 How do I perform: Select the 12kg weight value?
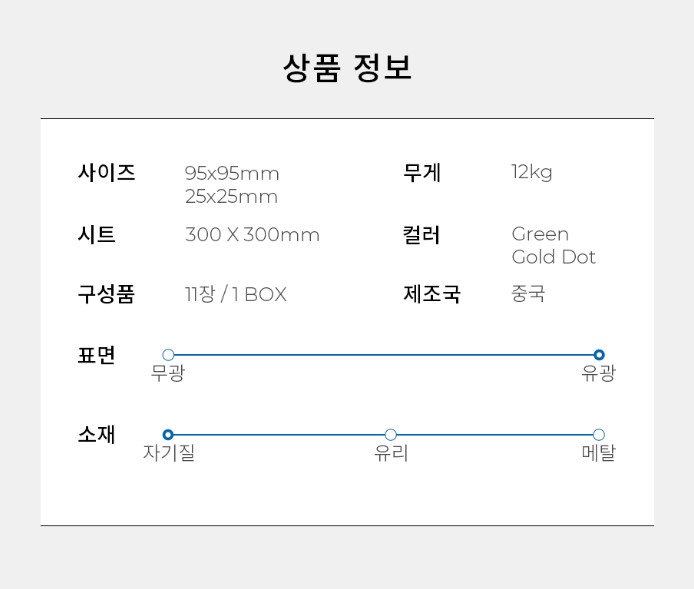coord(532,172)
